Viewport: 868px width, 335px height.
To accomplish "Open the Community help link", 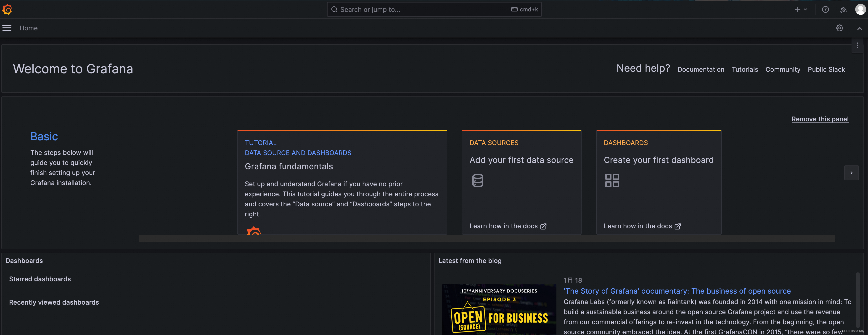I will (783, 69).
